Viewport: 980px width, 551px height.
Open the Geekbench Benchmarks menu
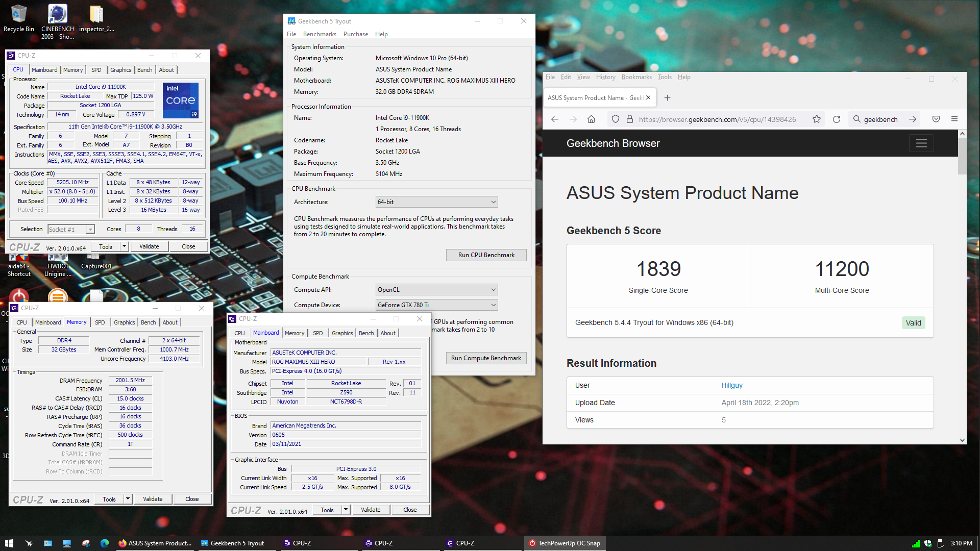tap(320, 34)
